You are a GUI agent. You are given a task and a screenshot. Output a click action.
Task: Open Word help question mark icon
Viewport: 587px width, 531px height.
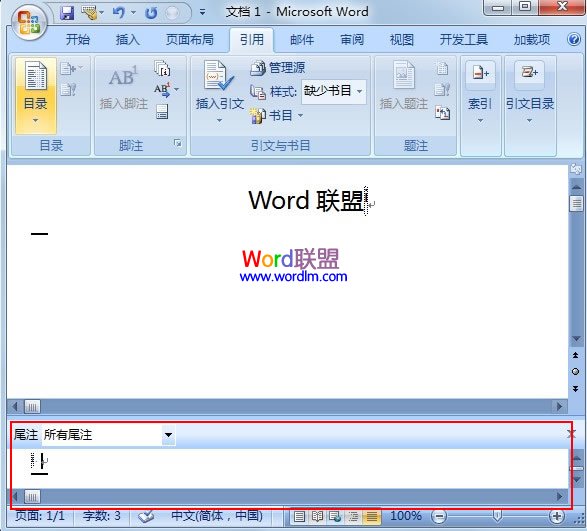[x=574, y=39]
